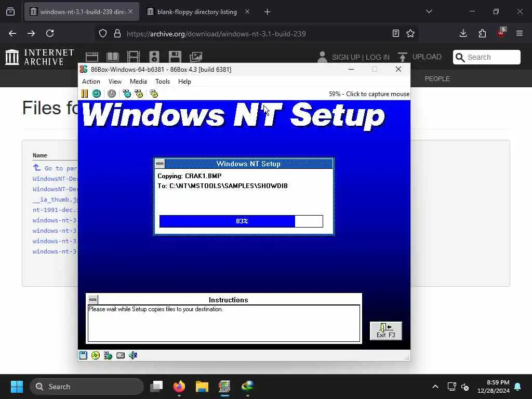The image size is (532, 399).
Task: Go forward in Firefox
Action: pyautogui.click(x=31, y=33)
